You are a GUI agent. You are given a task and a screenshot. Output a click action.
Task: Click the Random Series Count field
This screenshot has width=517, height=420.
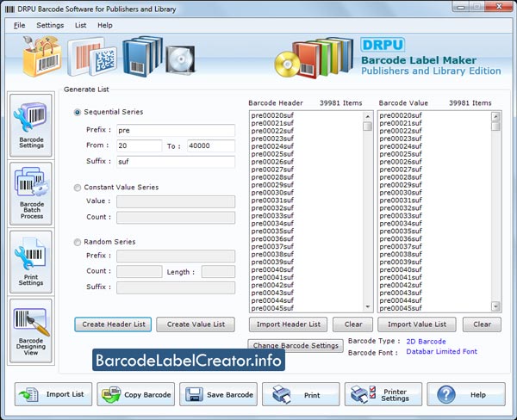tap(139, 271)
